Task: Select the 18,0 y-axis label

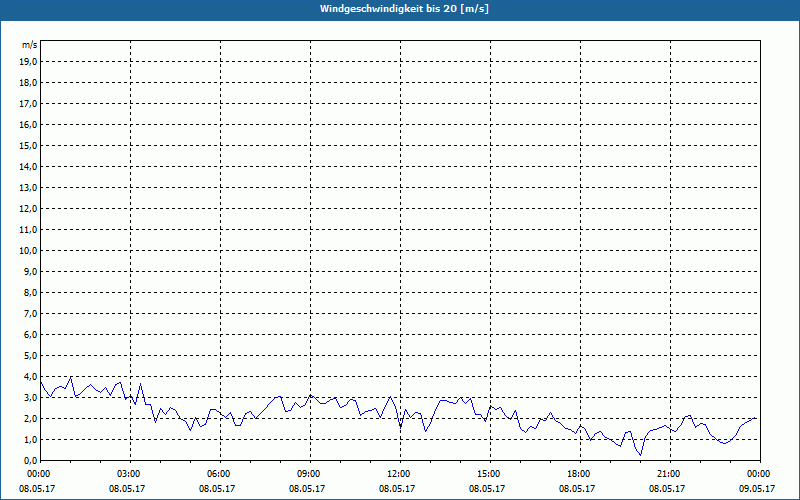Action: point(30,83)
